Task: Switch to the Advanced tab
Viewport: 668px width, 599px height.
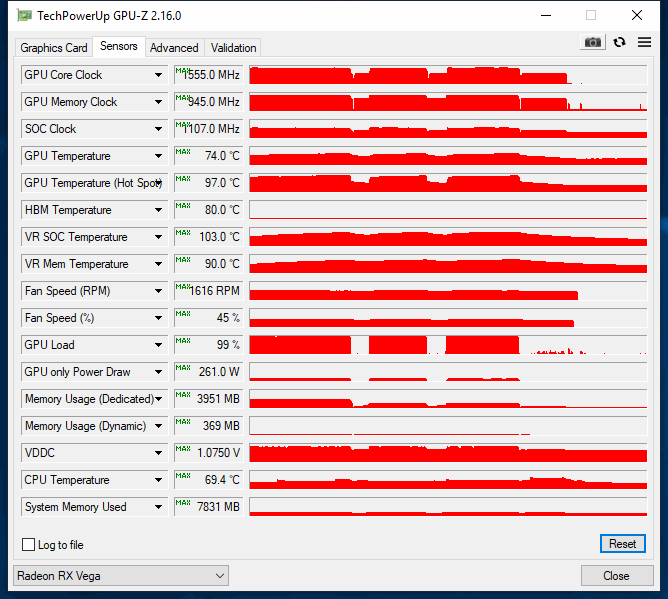Action: pos(174,48)
